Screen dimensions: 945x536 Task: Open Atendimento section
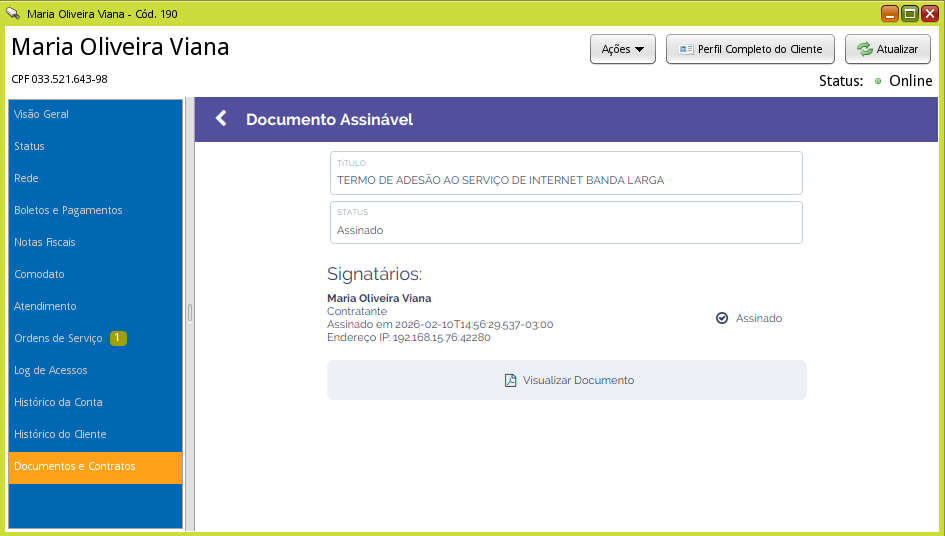(95, 306)
